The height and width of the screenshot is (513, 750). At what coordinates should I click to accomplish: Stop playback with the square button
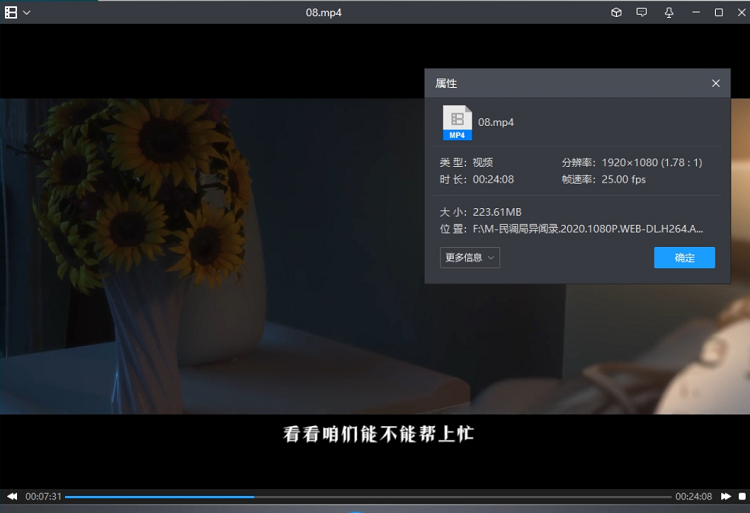tap(742, 497)
